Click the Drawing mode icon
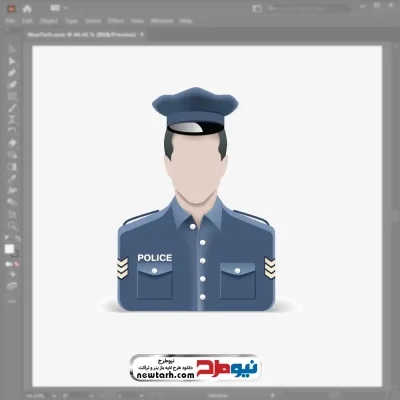This screenshot has height=400, width=400. (12, 274)
